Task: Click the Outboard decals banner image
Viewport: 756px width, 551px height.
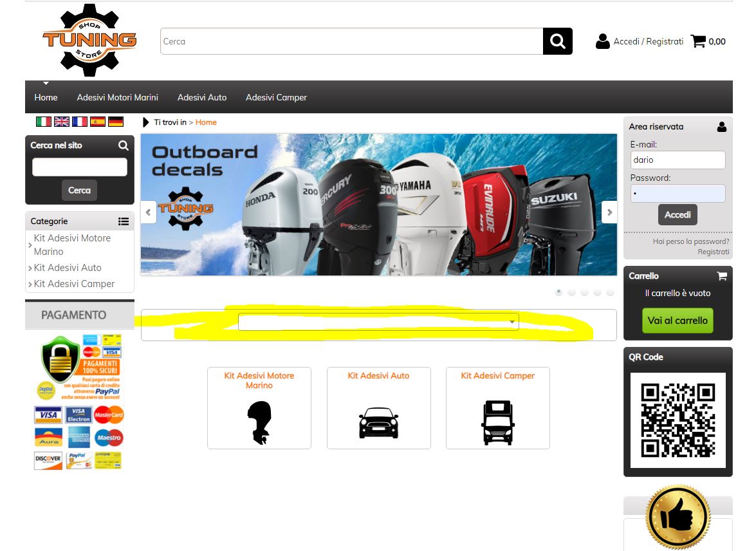Action: (x=378, y=205)
